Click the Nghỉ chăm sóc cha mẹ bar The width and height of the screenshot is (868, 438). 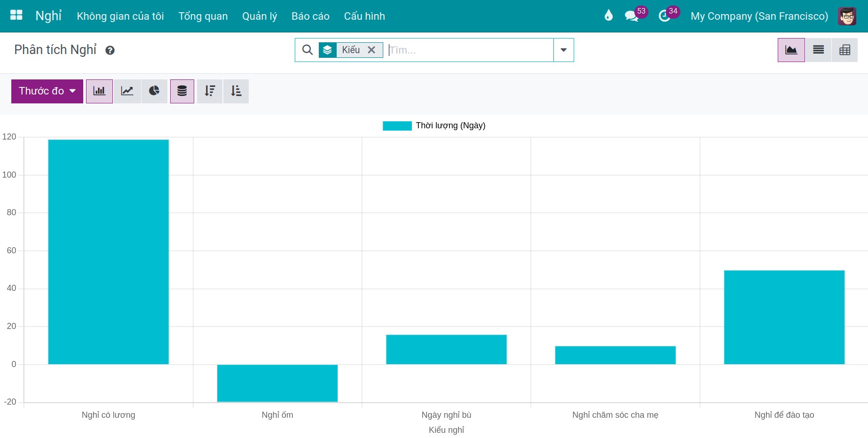(x=615, y=355)
